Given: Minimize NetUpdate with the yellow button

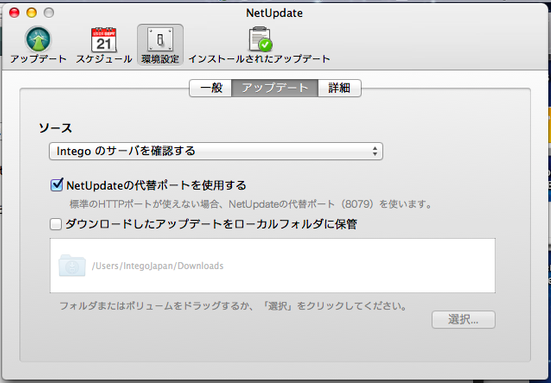Looking at the screenshot, I should click(32, 13).
